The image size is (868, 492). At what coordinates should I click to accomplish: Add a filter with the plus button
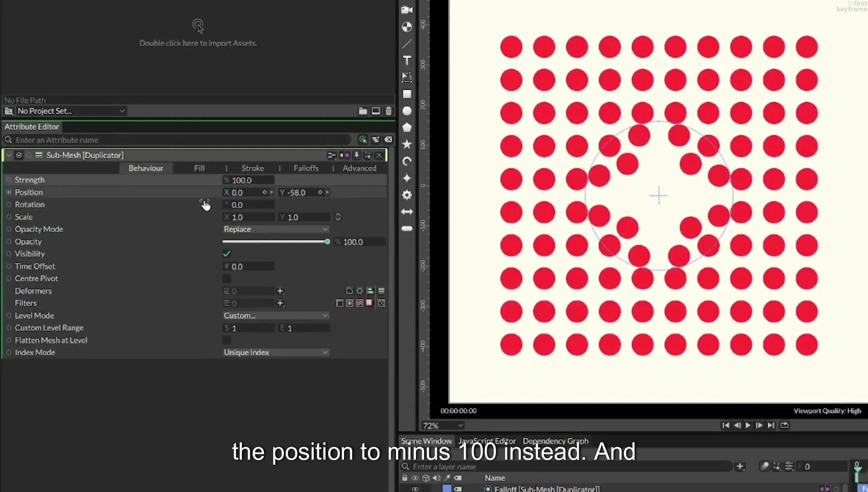tap(280, 303)
